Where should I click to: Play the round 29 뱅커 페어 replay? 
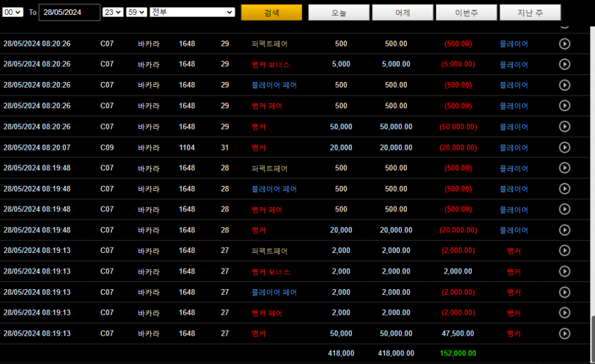tap(564, 105)
